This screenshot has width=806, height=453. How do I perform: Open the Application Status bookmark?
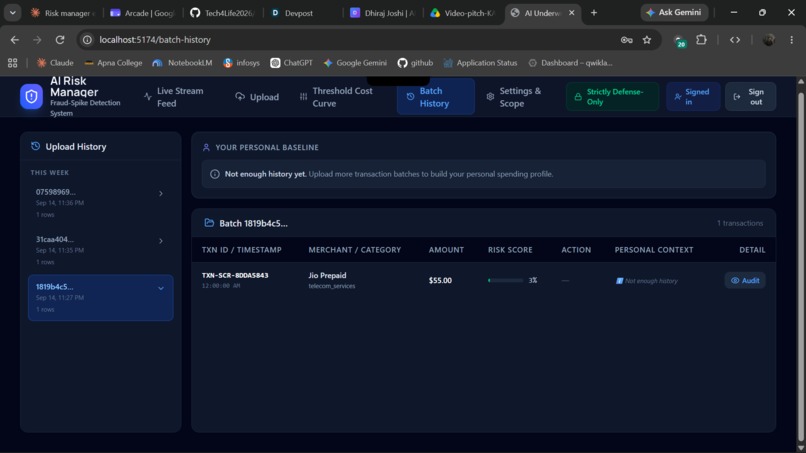[x=480, y=63]
